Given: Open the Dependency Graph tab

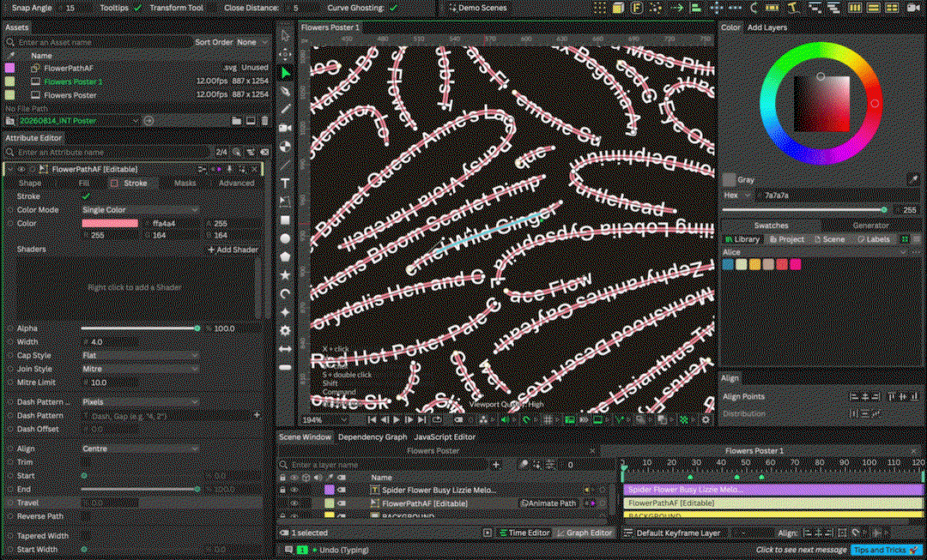Looking at the screenshot, I should point(373,437).
